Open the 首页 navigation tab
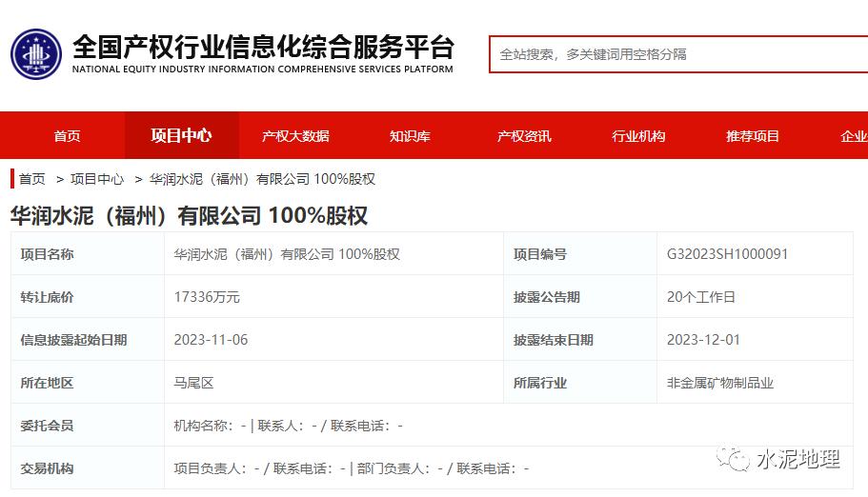The height and width of the screenshot is (497, 868). [67, 135]
